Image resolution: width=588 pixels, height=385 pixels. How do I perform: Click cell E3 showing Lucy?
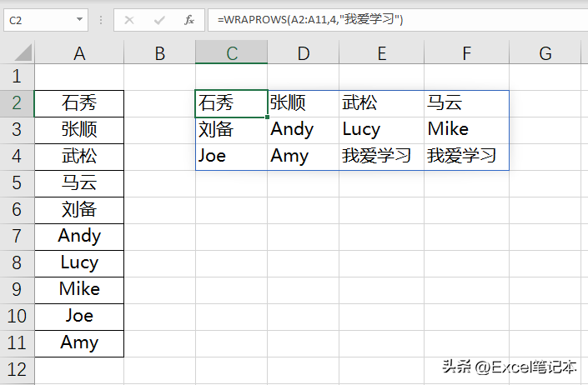coord(382,130)
